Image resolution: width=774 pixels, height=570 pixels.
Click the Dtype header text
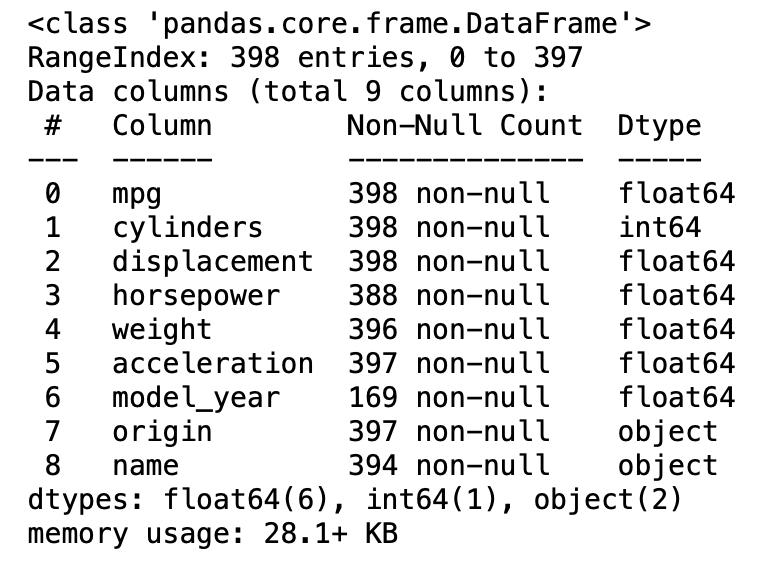click(x=659, y=126)
